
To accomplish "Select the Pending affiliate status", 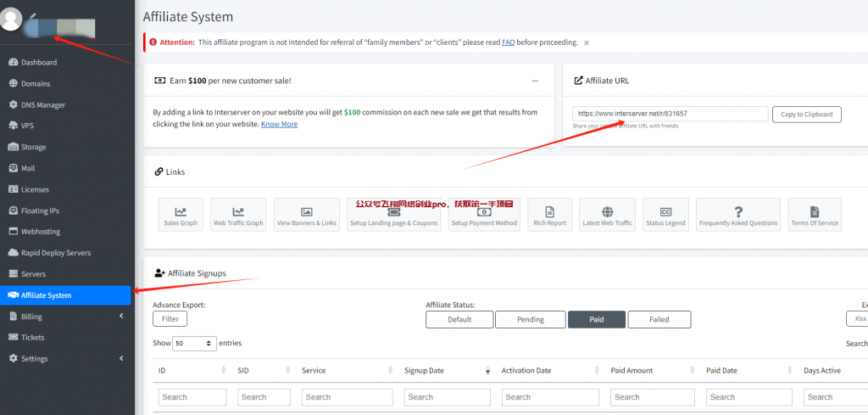I will tap(530, 319).
